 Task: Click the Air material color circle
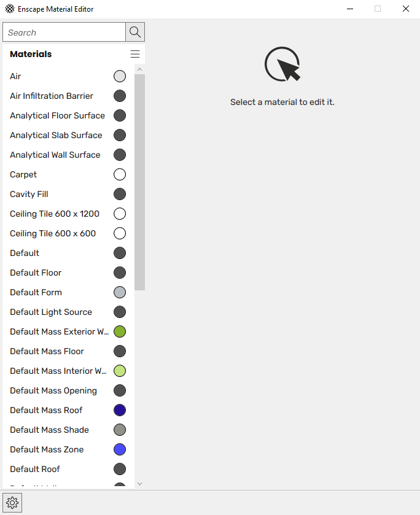click(120, 76)
